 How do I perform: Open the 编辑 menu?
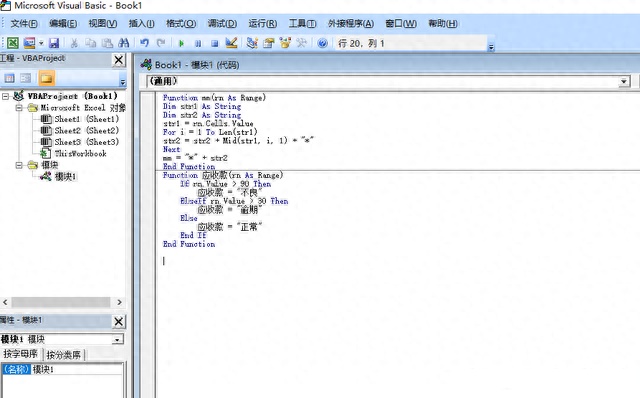[x=63, y=24]
